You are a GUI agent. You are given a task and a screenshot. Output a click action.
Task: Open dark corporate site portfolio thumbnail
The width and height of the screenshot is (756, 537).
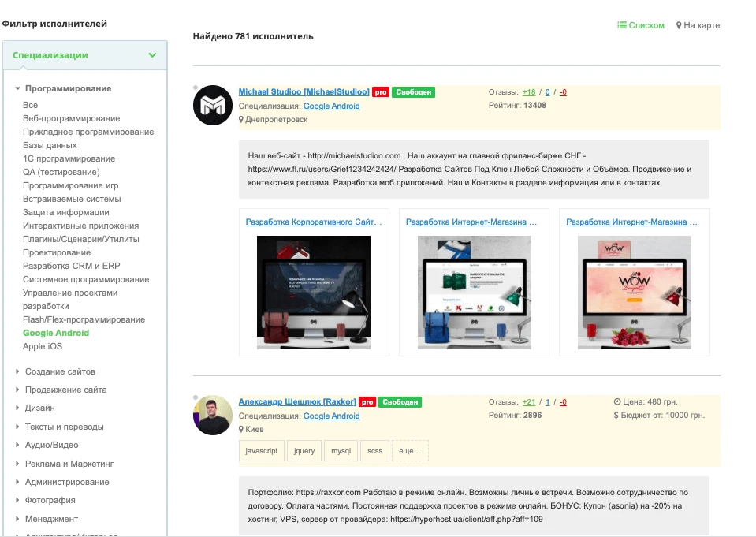[314, 293]
